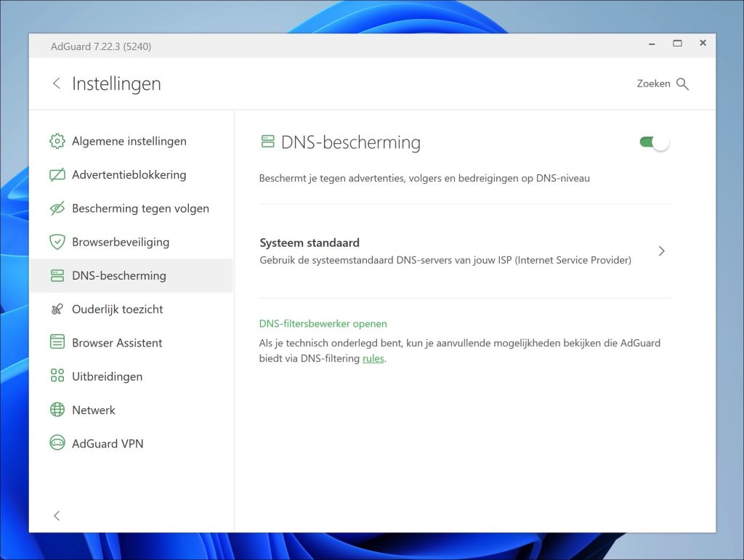Open the DNS-filtering rules link
Viewport: 744px width, 560px height.
(373, 358)
